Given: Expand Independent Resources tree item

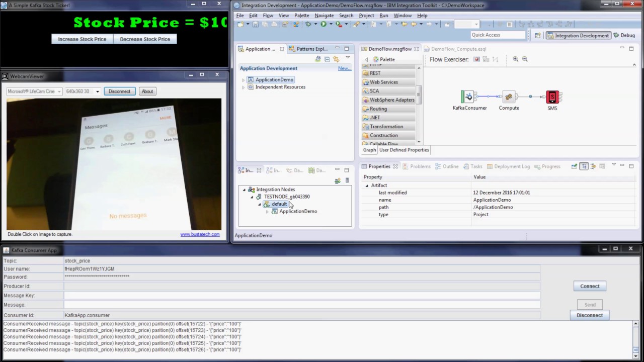Looking at the screenshot, I should (x=244, y=87).
